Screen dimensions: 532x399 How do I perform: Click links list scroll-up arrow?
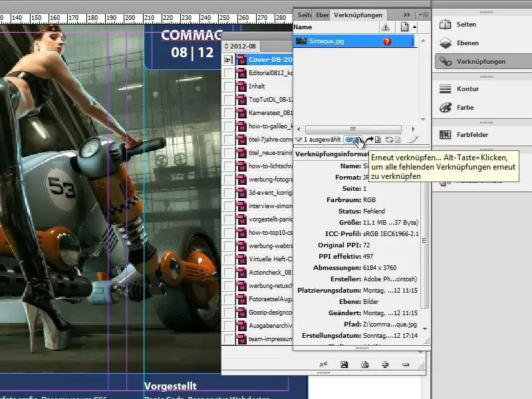423,41
